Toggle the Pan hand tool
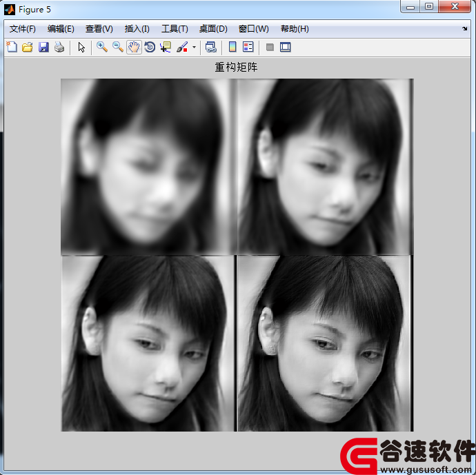 tap(134, 47)
